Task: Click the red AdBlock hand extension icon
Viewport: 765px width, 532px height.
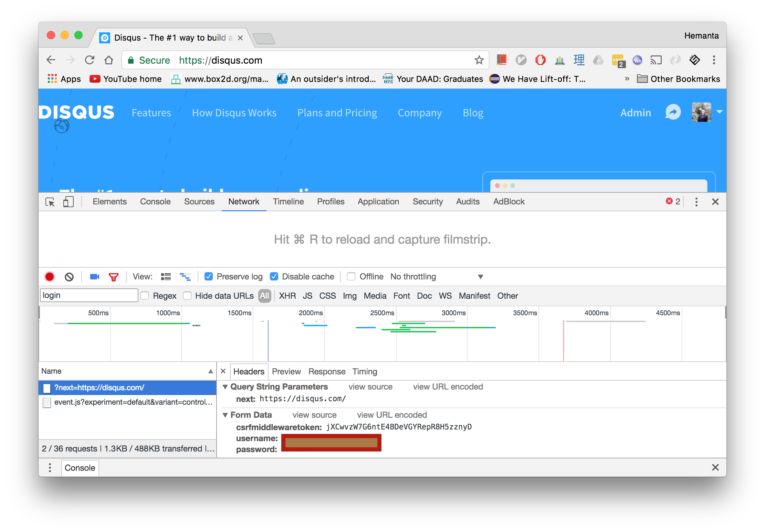Action: click(x=540, y=60)
